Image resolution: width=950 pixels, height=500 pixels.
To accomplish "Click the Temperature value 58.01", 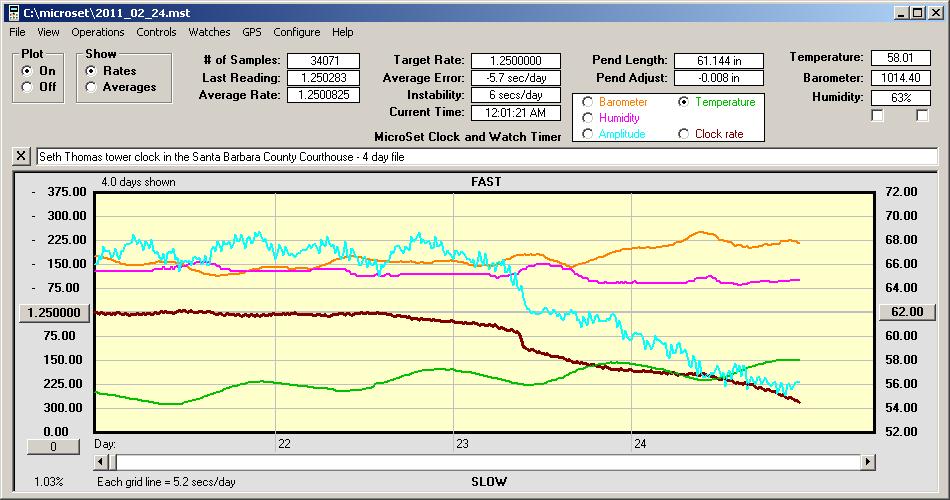I will tap(900, 58).
